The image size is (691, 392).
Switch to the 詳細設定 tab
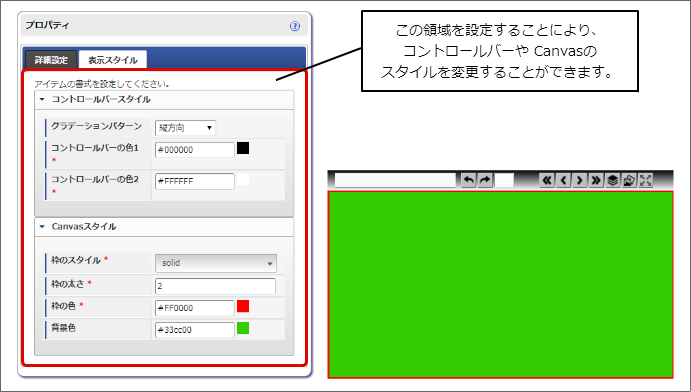click(x=51, y=60)
